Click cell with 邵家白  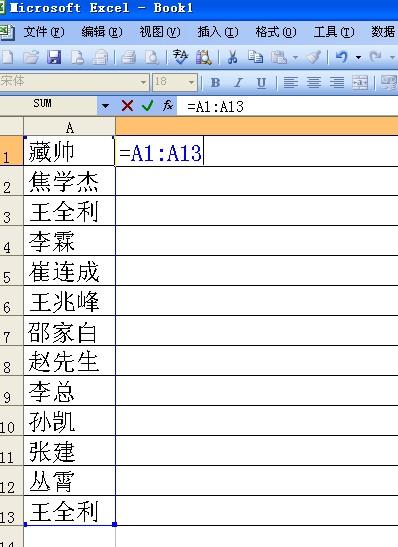click(69, 331)
